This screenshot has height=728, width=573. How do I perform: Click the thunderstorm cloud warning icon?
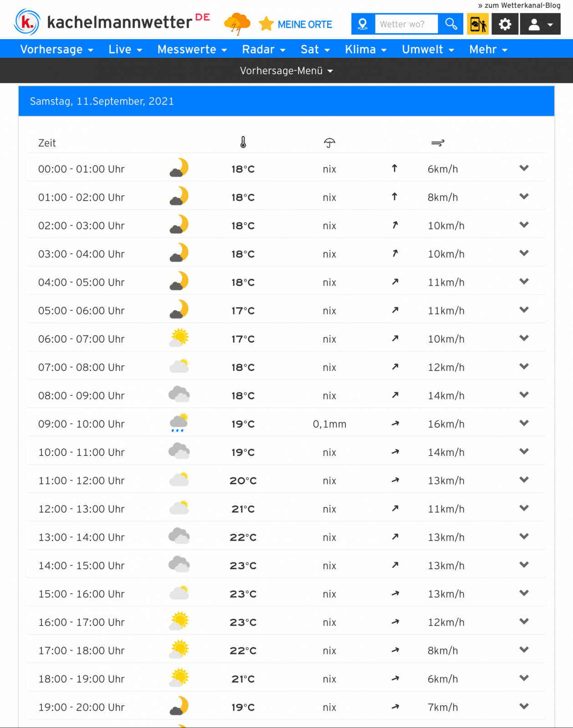(237, 24)
